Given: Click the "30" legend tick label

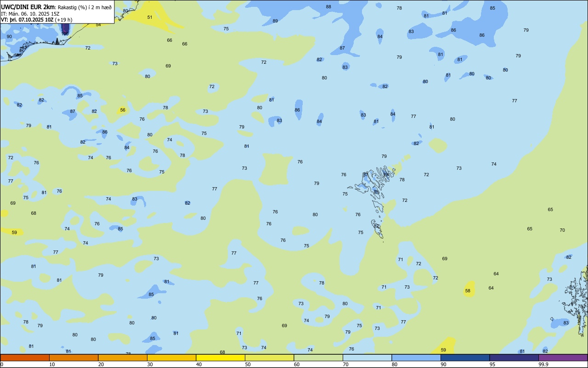Looking at the screenshot, I should tap(150, 364).
